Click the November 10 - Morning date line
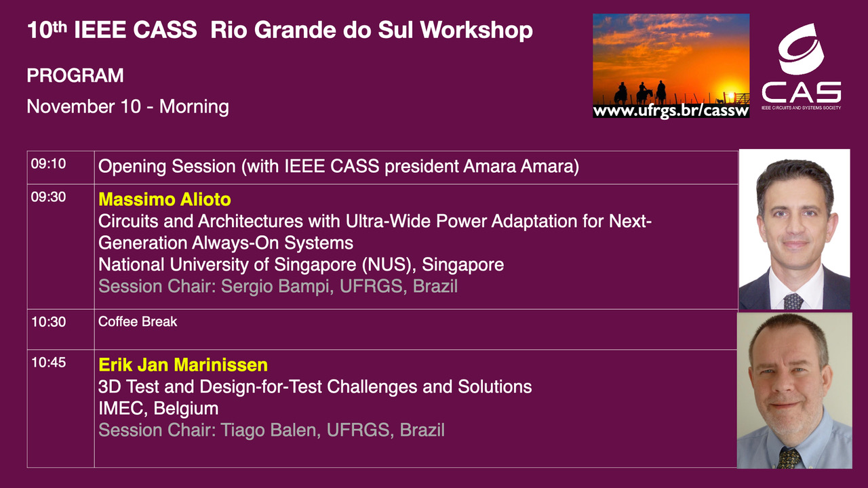This screenshot has width=868, height=488. tap(127, 107)
